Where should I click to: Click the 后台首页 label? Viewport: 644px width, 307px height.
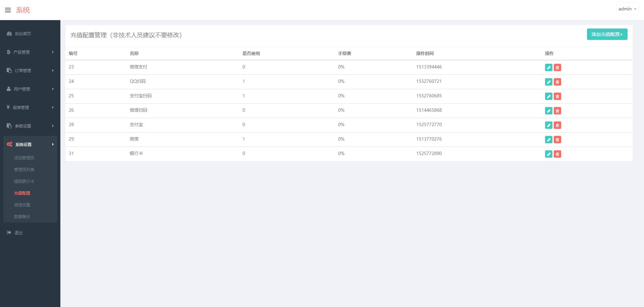pyautogui.click(x=23, y=34)
